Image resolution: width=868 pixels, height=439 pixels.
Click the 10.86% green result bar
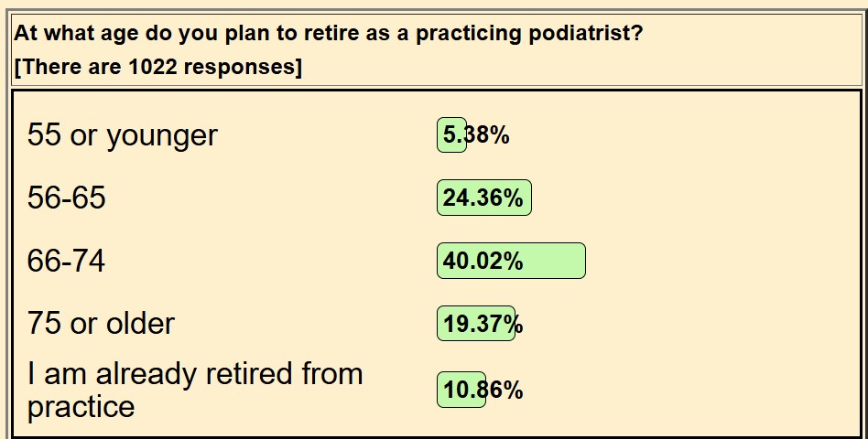[x=461, y=390]
